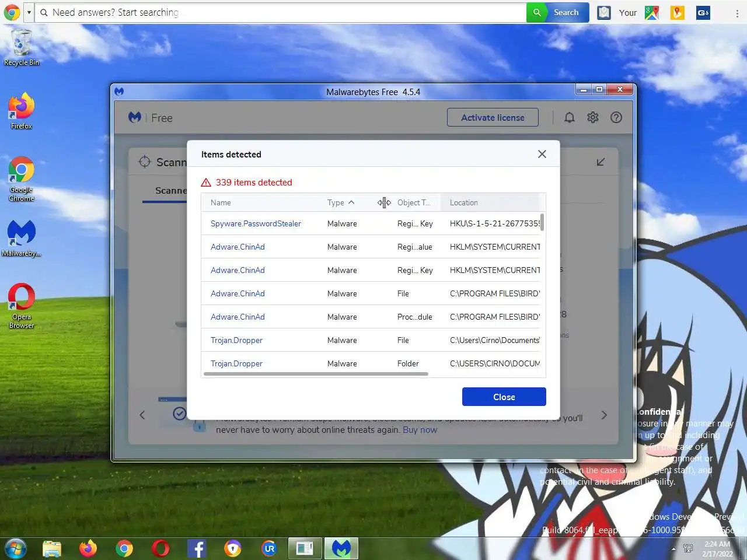Click the green Search button
Screen dimensions: 747x560
tap(558, 12)
